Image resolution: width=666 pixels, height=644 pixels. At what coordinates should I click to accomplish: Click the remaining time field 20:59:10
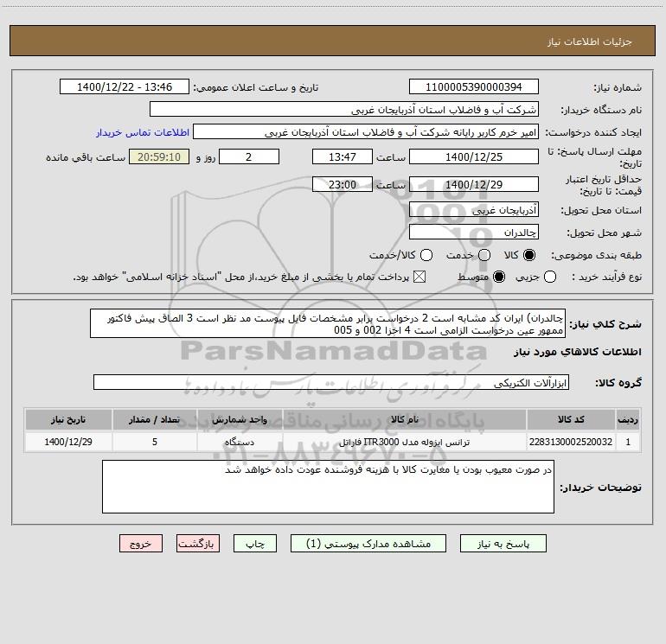(x=159, y=157)
